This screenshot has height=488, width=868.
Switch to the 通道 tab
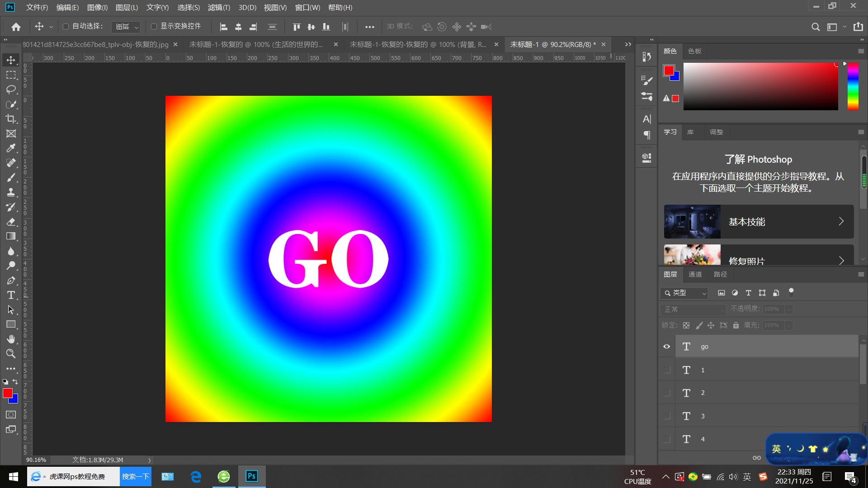pyautogui.click(x=695, y=274)
